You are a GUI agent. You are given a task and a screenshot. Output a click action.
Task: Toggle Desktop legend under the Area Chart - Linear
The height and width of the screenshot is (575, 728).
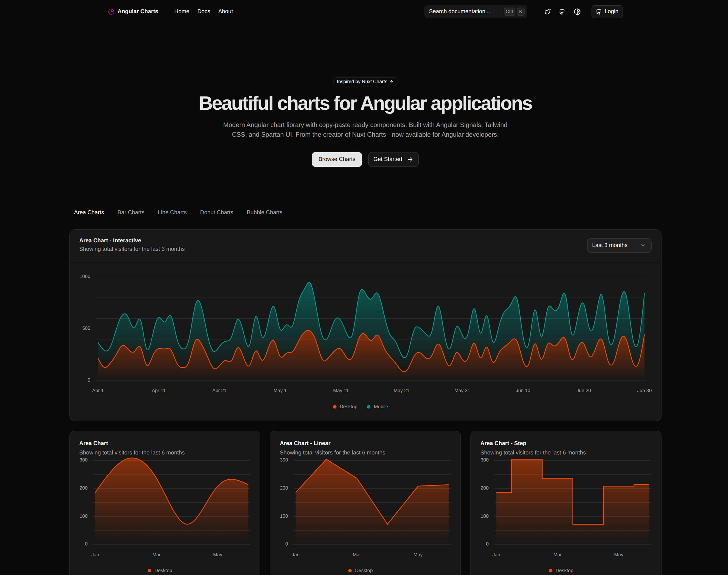click(x=361, y=570)
